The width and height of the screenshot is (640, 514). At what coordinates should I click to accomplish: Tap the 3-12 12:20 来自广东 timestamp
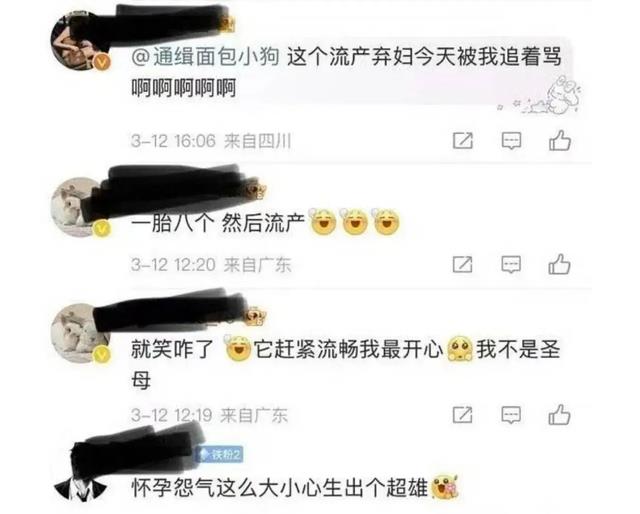(211, 265)
